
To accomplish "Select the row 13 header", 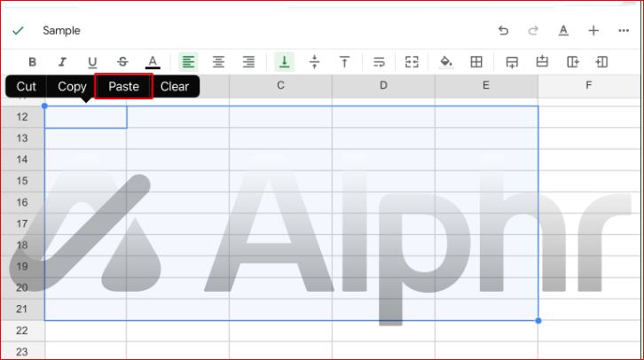I will tap(22, 138).
